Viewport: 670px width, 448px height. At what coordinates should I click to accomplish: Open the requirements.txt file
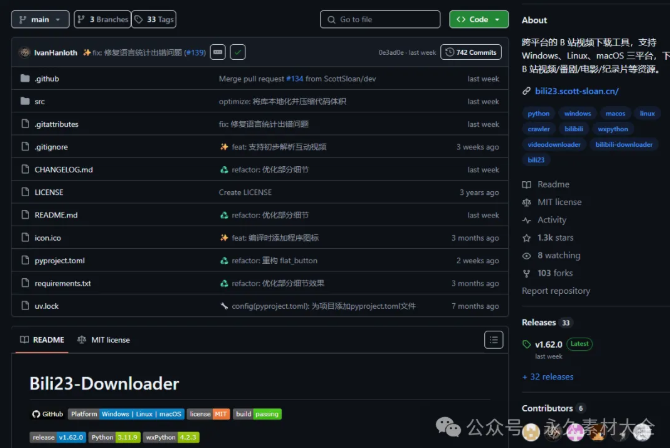63,283
